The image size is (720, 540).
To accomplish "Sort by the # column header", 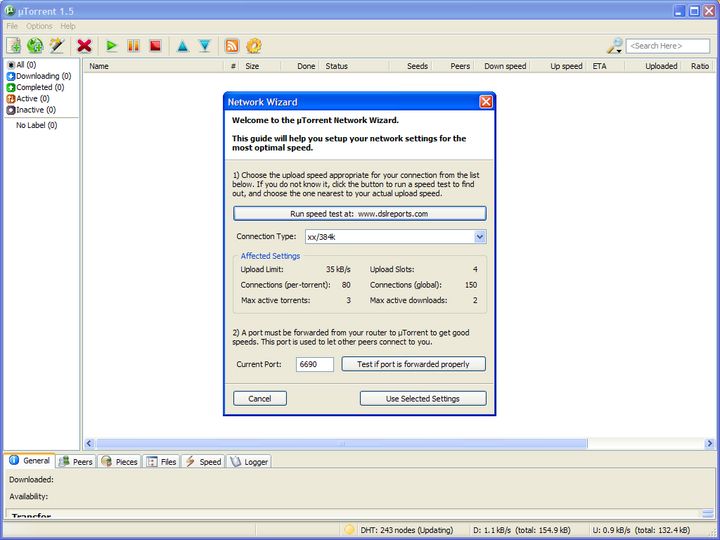I will tap(233, 66).
